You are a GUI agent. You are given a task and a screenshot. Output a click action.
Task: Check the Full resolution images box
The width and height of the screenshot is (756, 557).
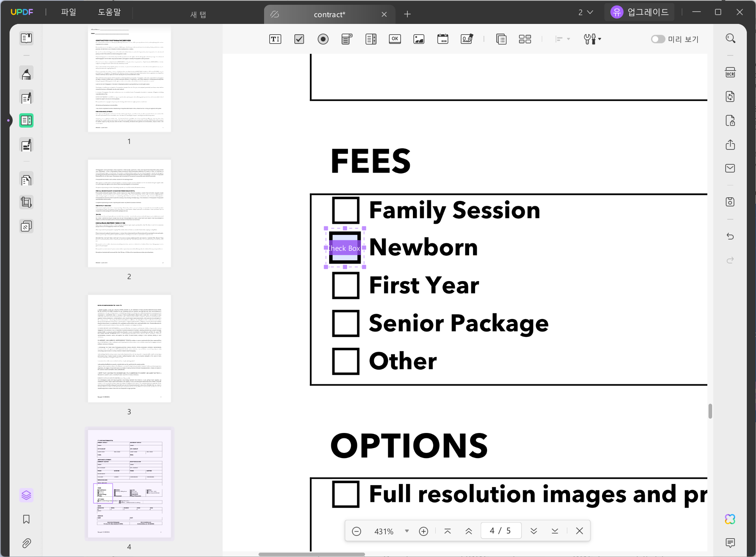pyautogui.click(x=345, y=494)
